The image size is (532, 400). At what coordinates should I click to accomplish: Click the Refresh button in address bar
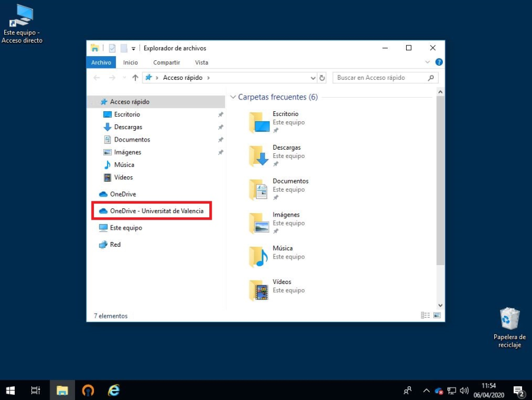[x=322, y=78]
